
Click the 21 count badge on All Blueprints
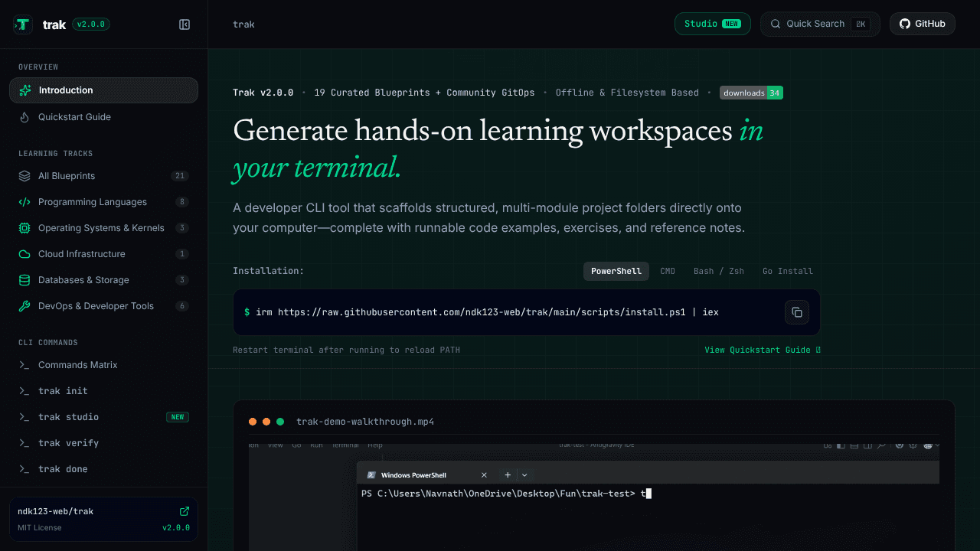coord(180,176)
